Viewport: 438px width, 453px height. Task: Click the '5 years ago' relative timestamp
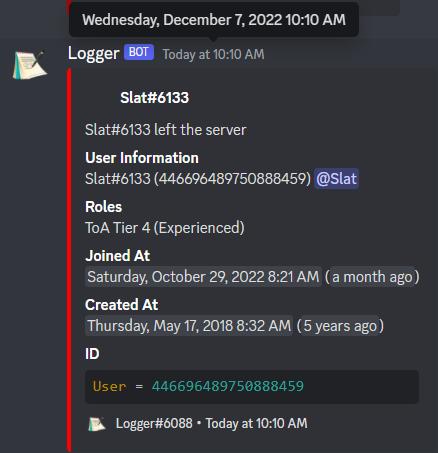point(340,326)
